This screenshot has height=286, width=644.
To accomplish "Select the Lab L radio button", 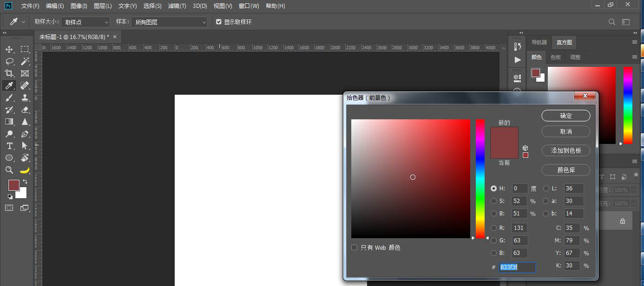I will (546, 188).
